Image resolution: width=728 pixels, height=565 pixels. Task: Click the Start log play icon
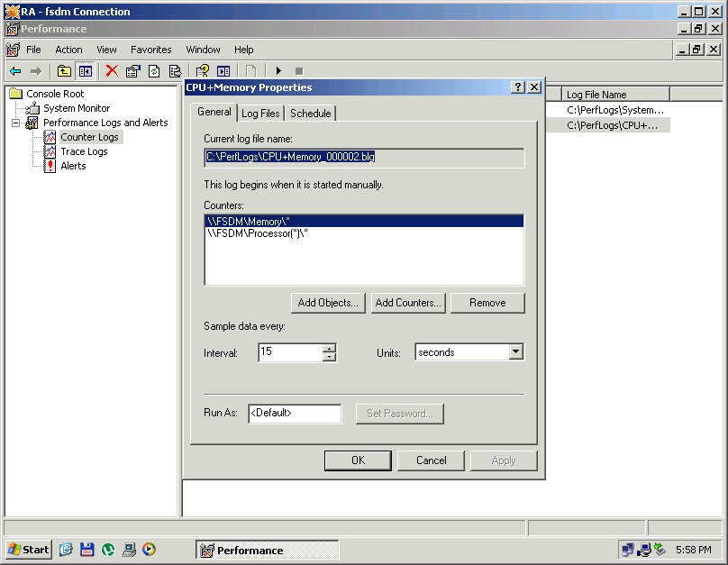278,71
